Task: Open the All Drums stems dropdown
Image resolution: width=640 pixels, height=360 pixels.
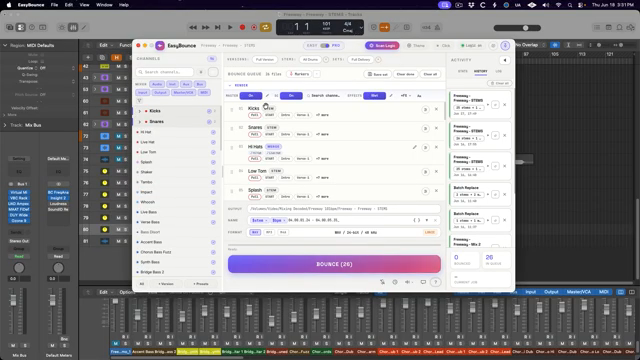Action: pyautogui.click(x=310, y=60)
